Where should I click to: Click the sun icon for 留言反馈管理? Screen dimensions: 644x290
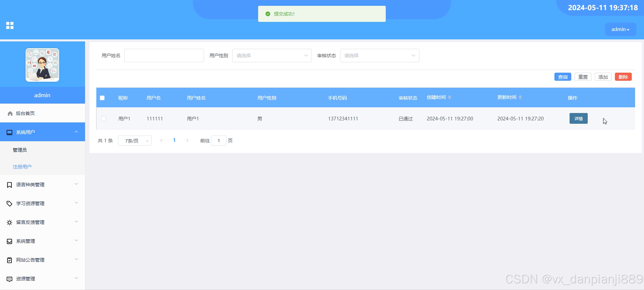point(9,222)
